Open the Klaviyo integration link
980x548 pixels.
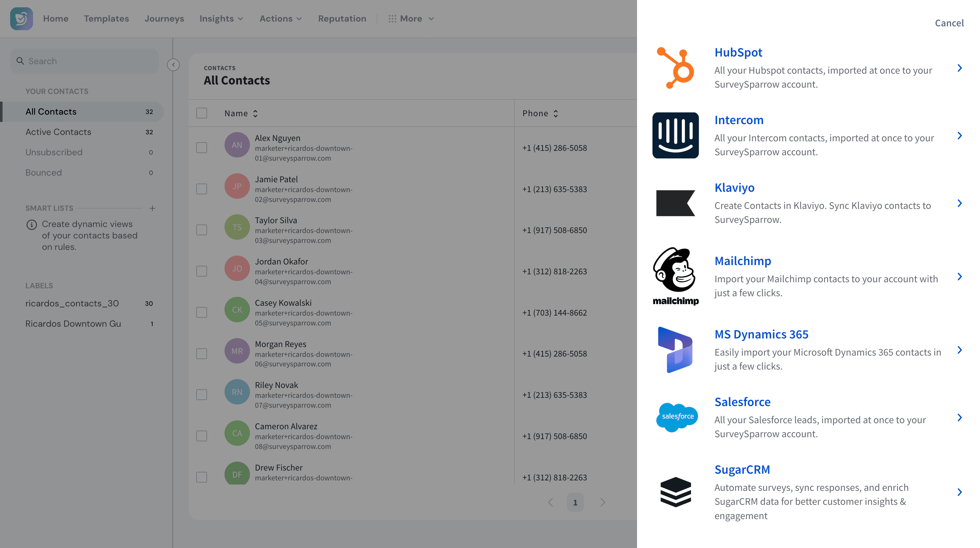coord(734,188)
